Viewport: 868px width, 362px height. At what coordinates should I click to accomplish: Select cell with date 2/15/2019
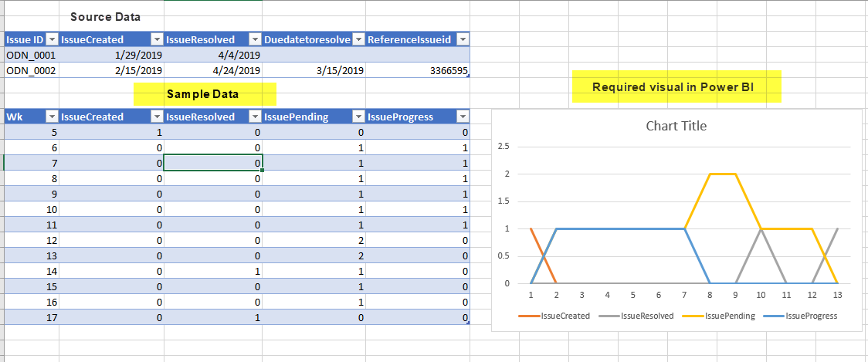point(111,70)
